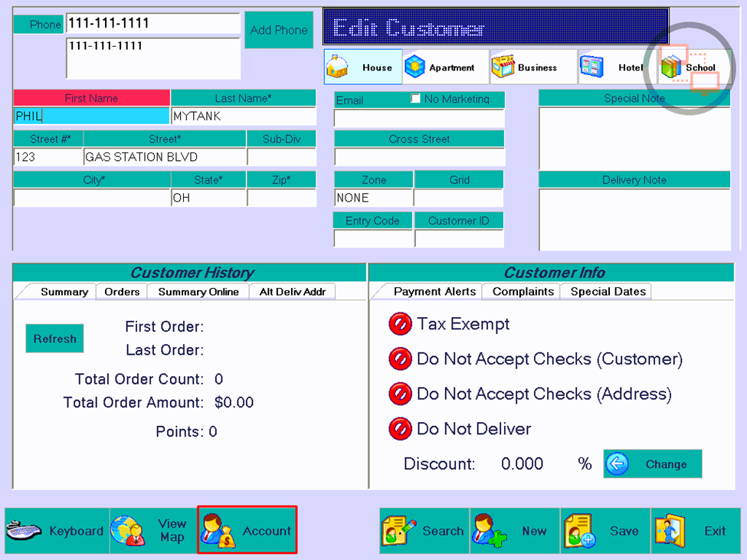Viewport: 747px width, 560px height.
Task: Open the Special Dates tab
Action: point(608,291)
